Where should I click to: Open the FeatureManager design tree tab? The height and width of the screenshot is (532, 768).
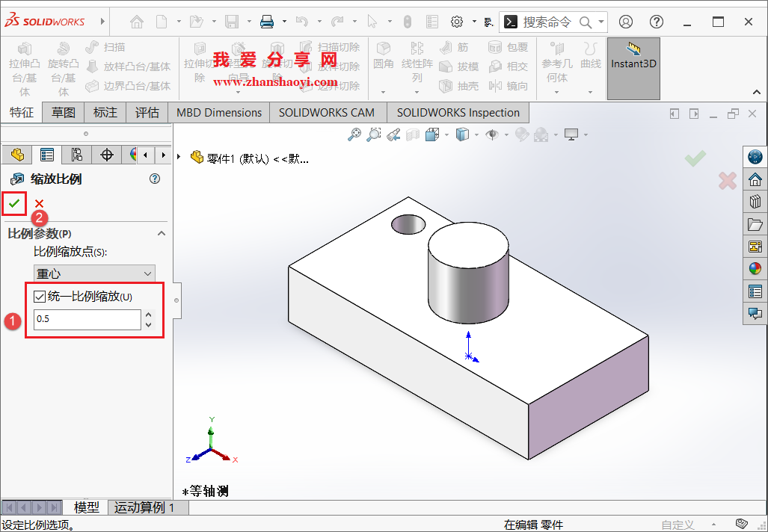(x=18, y=155)
